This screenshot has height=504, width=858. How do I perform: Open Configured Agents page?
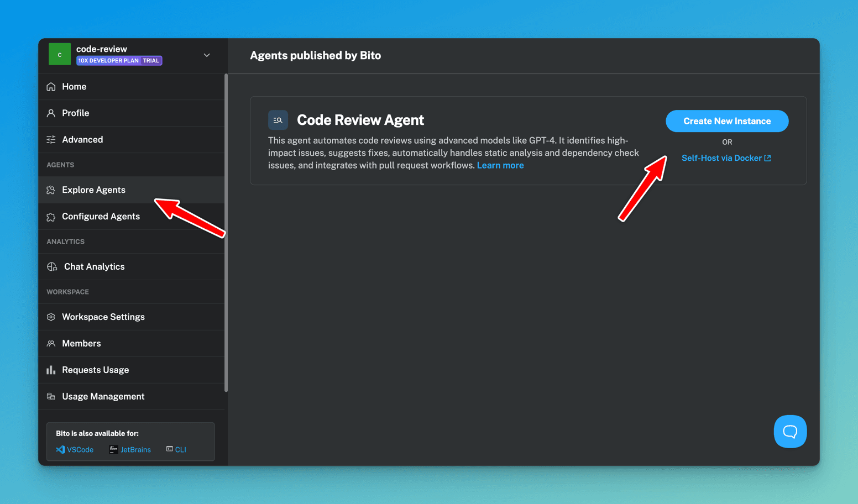[132, 217]
